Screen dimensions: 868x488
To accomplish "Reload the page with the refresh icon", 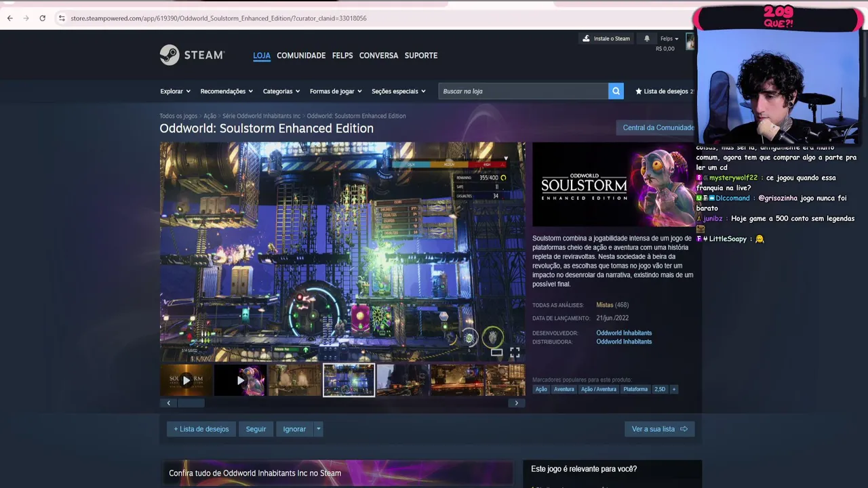I will 42,18.
